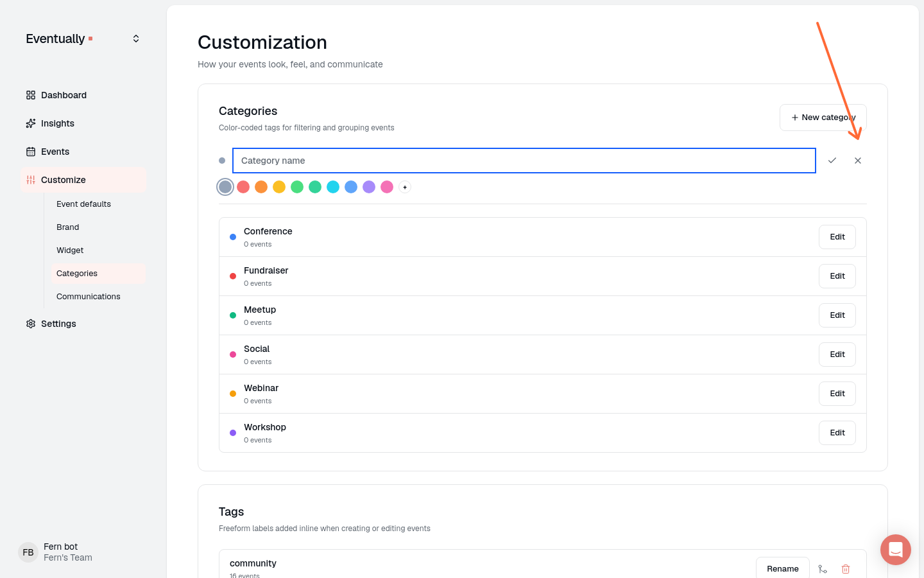924x578 pixels.
Task: Open the Dashboard page
Action: [x=83, y=95]
